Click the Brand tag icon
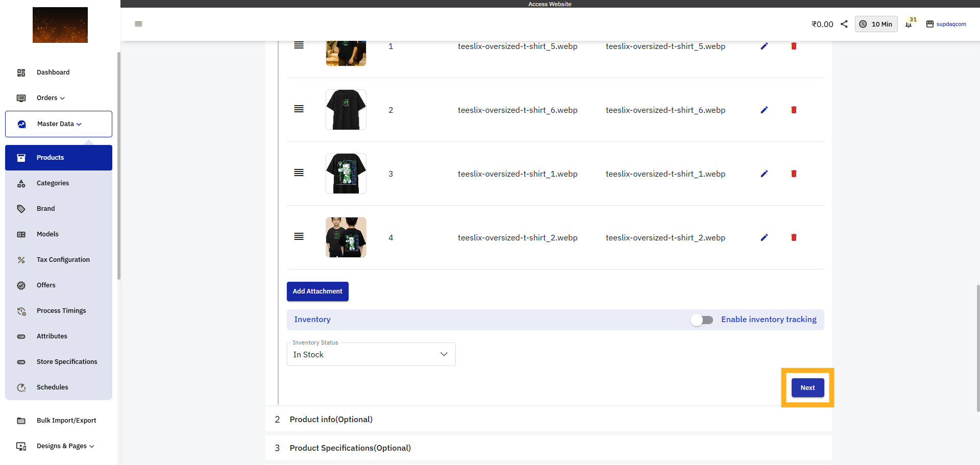980x465 pixels. tap(21, 209)
